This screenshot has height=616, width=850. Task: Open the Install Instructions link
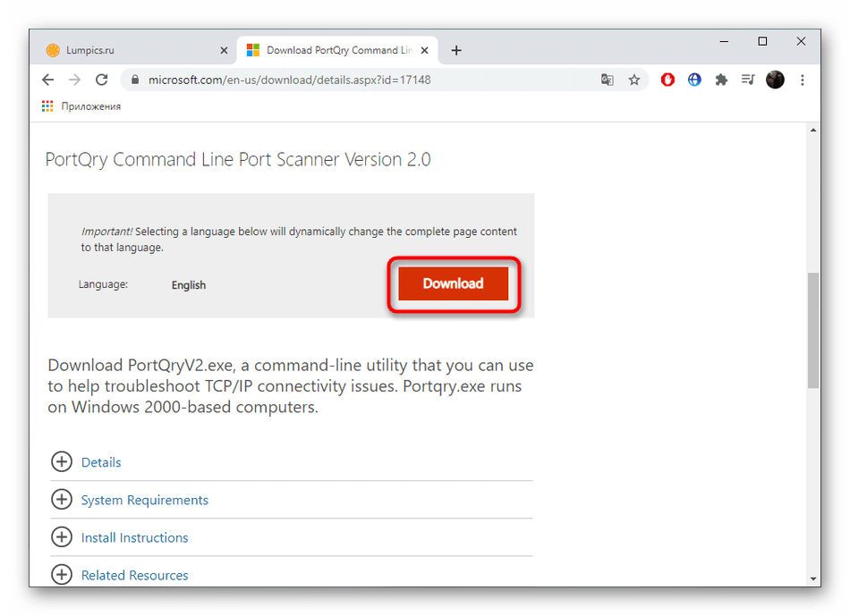134,537
